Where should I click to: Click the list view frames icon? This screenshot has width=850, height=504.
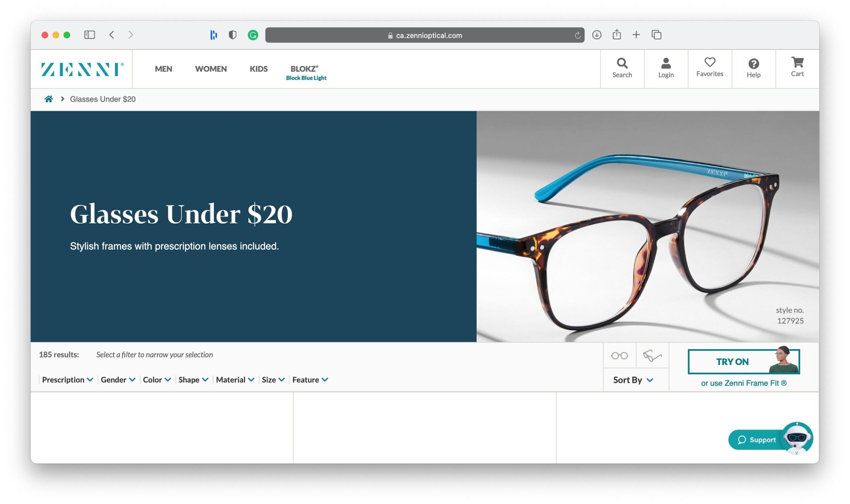[652, 355]
